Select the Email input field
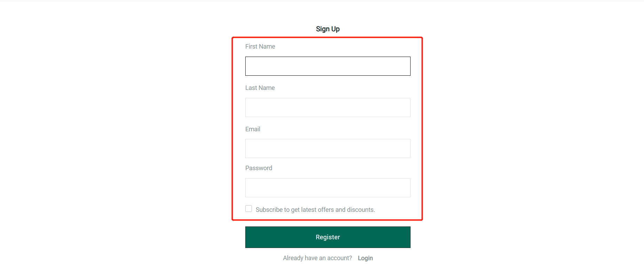This screenshot has width=644, height=265. 328,148
